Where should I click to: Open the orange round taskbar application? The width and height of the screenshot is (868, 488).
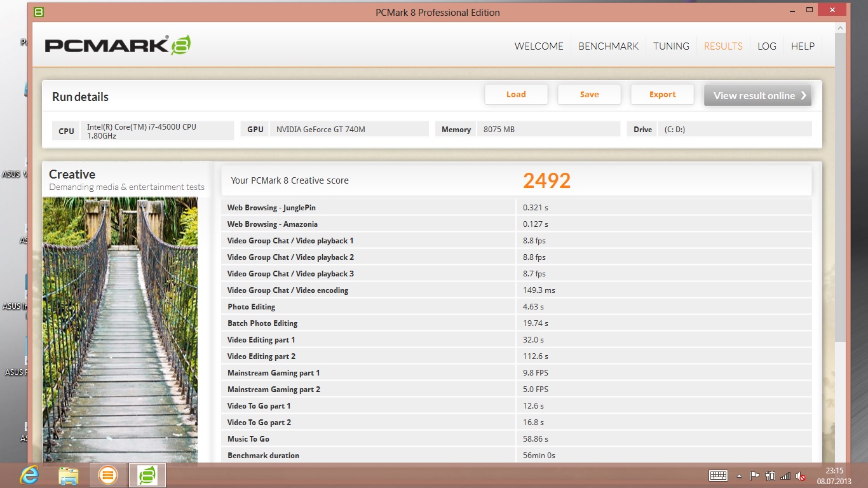[108, 475]
